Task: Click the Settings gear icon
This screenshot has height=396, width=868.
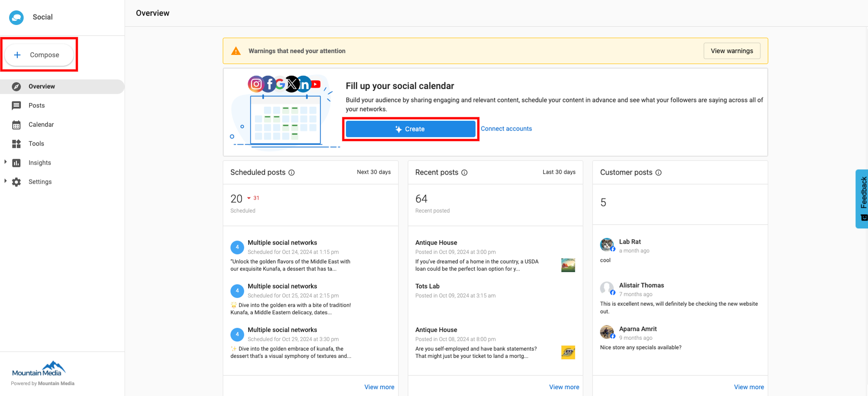Action: (x=16, y=182)
